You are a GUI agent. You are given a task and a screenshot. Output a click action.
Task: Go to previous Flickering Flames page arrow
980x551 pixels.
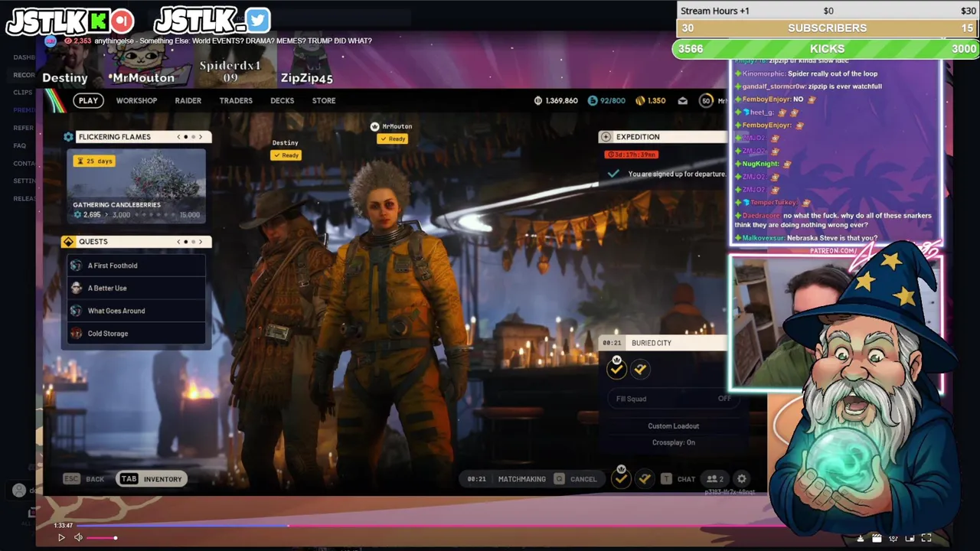(x=178, y=137)
